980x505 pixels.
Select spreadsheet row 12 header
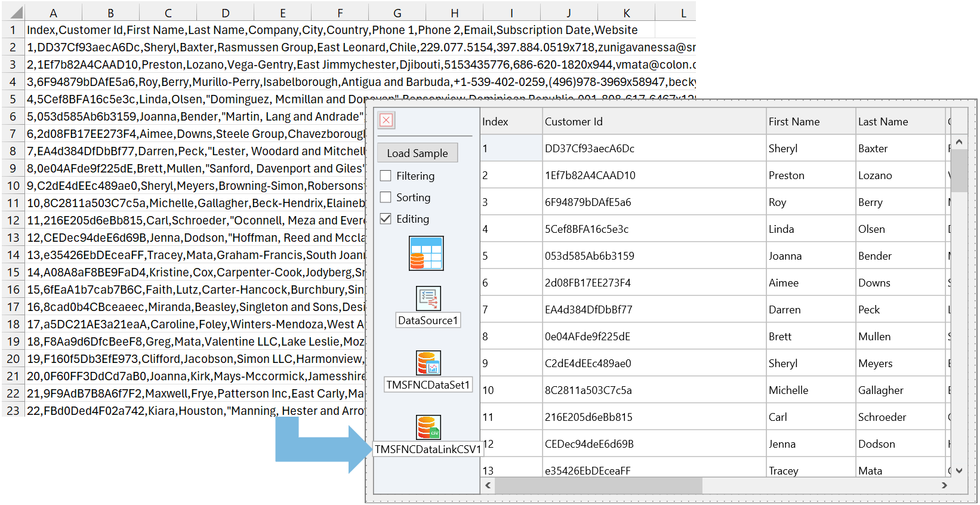tap(13, 220)
